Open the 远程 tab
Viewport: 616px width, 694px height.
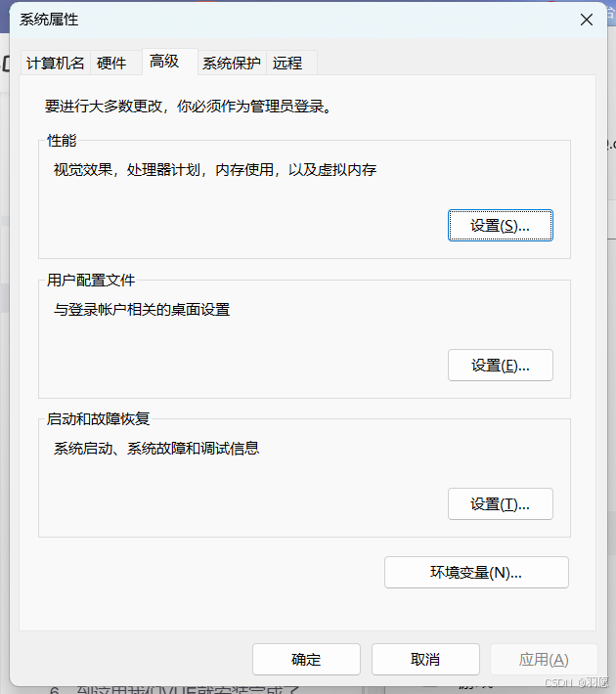[291, 63]
